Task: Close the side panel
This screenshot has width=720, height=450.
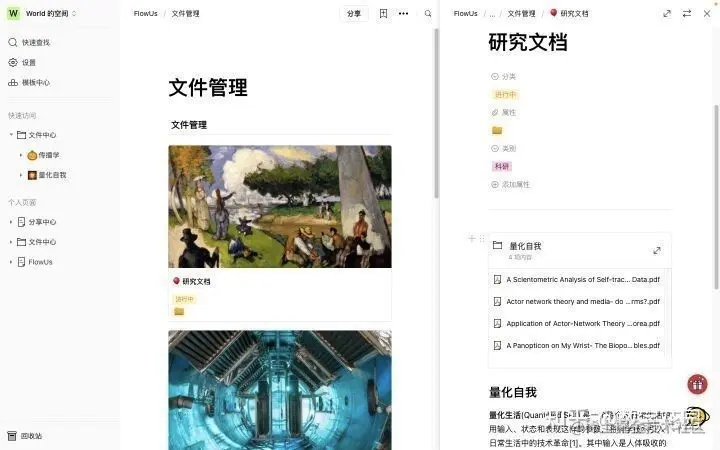Action: click(707, 13)
